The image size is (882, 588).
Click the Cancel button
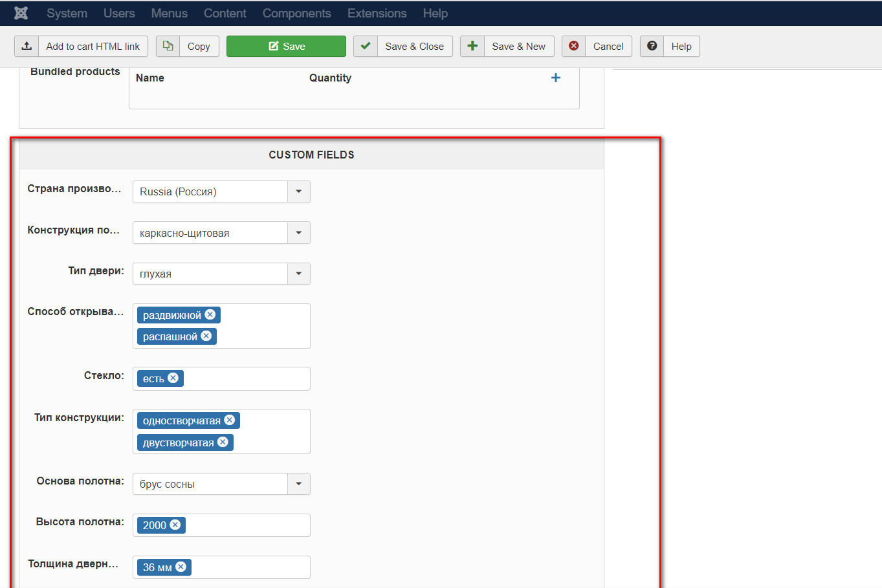pos(597,47)
